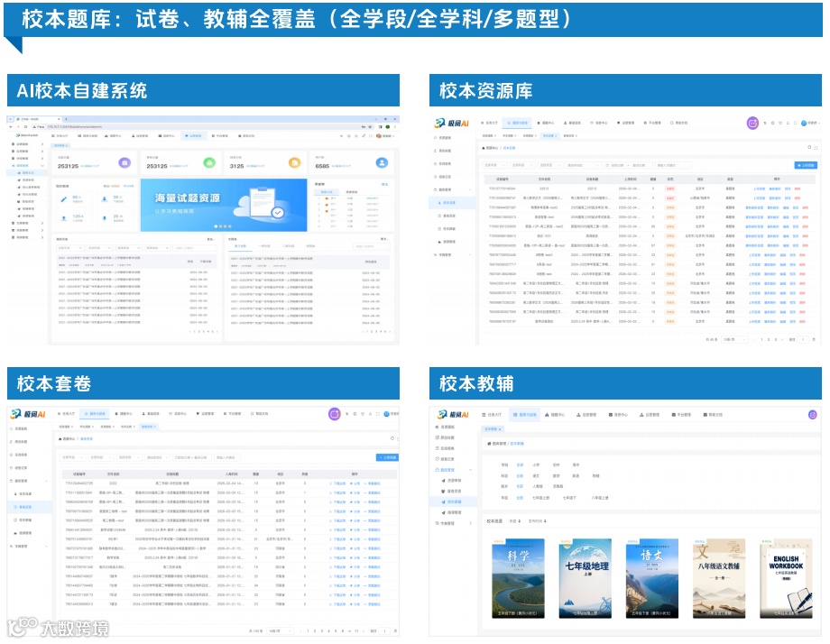The width and height of the screenshot is (830, 644).
Task: Expand 字典管理 sidebar group in 校本教辅 window
Action: 471,523
